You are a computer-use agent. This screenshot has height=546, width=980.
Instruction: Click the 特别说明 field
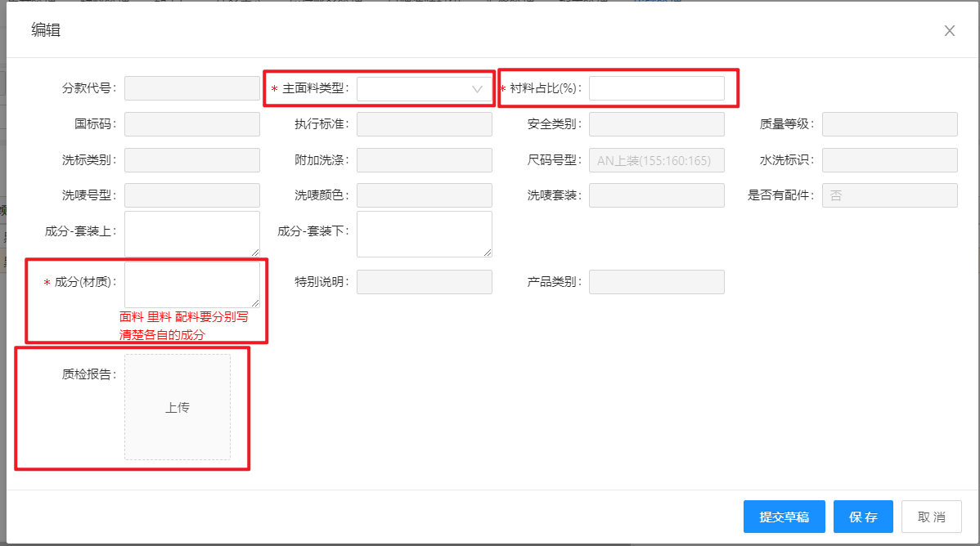click(424, 282)
